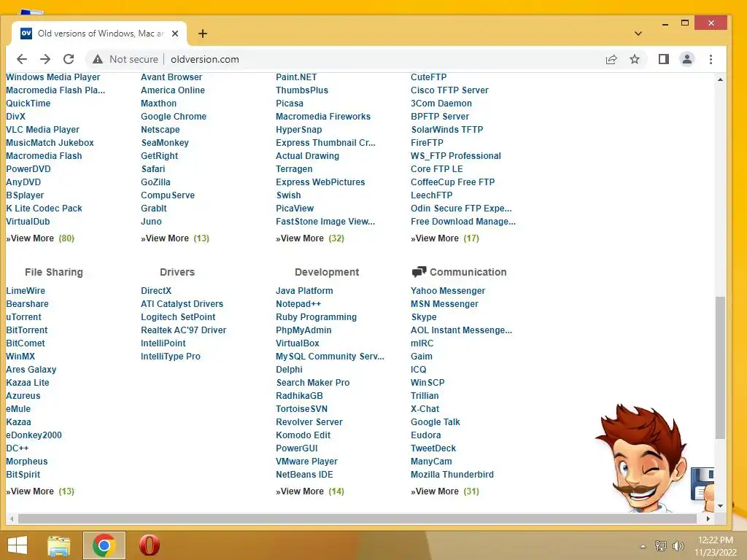Screen dimensions: 747x560
Task: Open the VLC Media Player link
Action: 42,130
